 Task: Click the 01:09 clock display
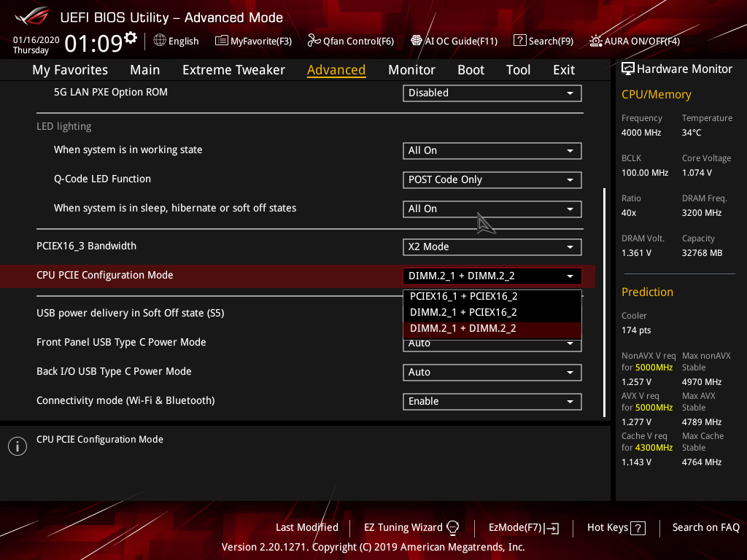click(94, 43)
